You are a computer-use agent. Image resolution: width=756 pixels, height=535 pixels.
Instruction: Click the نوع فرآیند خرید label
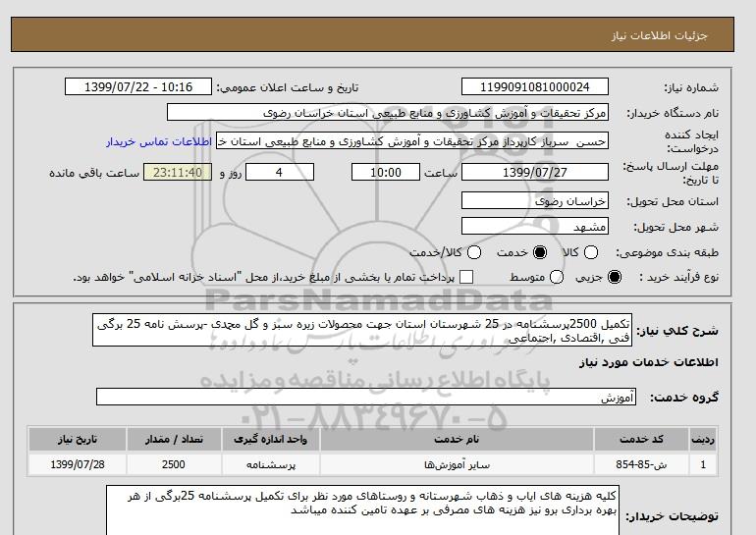[x=679, y=277]
